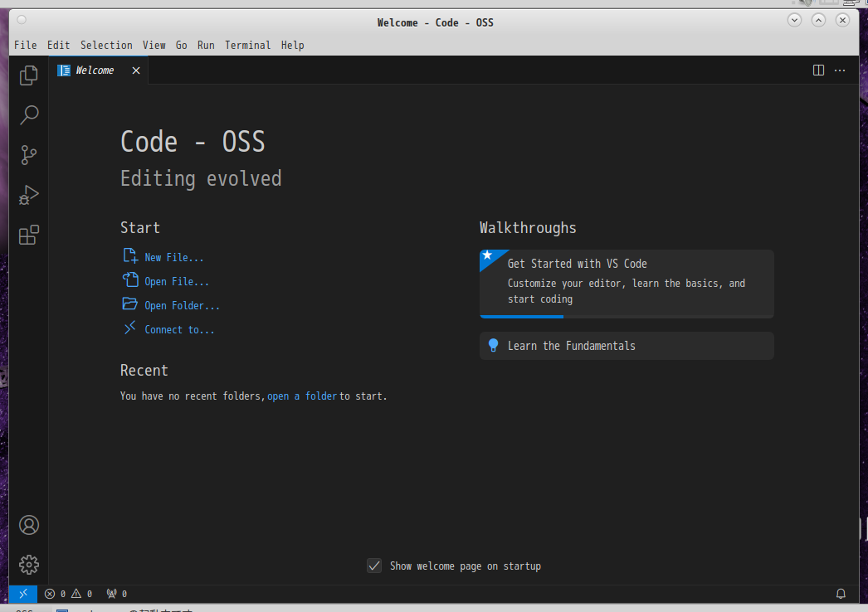Click the star badge on Get Started card
Screen dimensions: 868x612
click(488, 255)
